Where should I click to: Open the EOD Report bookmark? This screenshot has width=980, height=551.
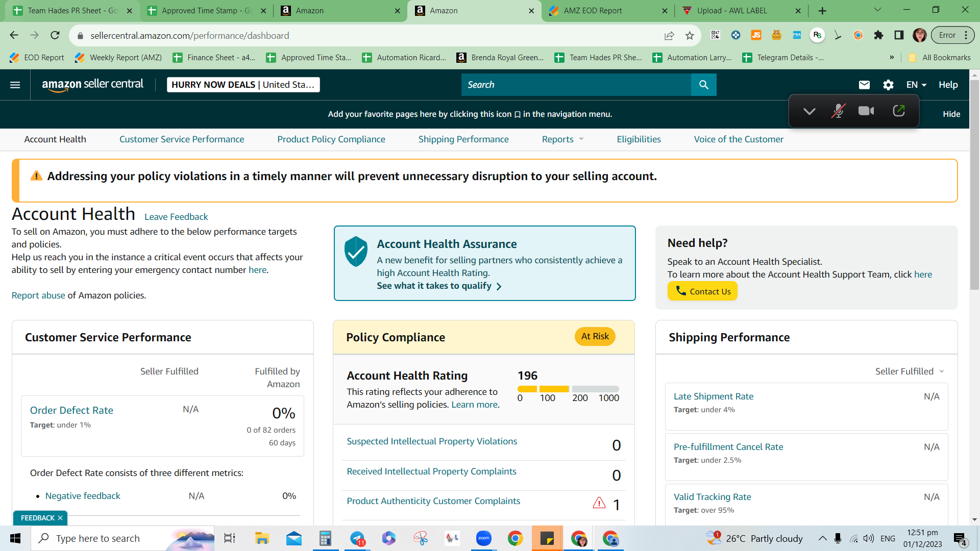[37, 58]
